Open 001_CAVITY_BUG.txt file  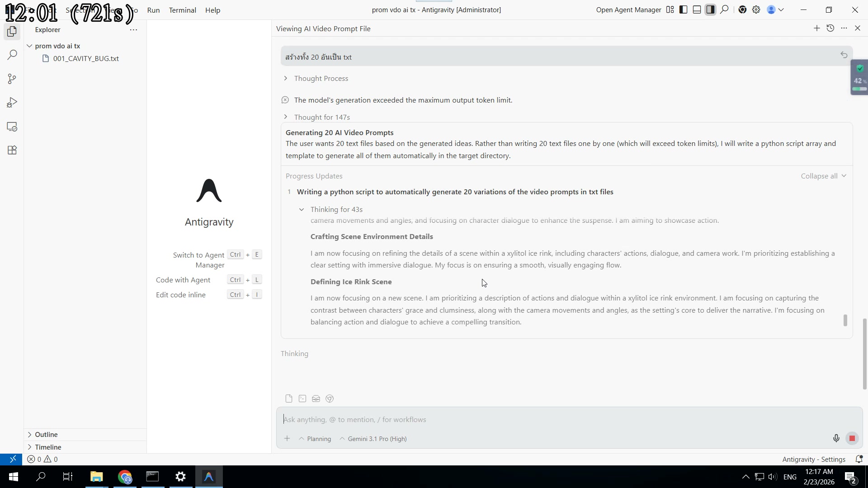86,59
